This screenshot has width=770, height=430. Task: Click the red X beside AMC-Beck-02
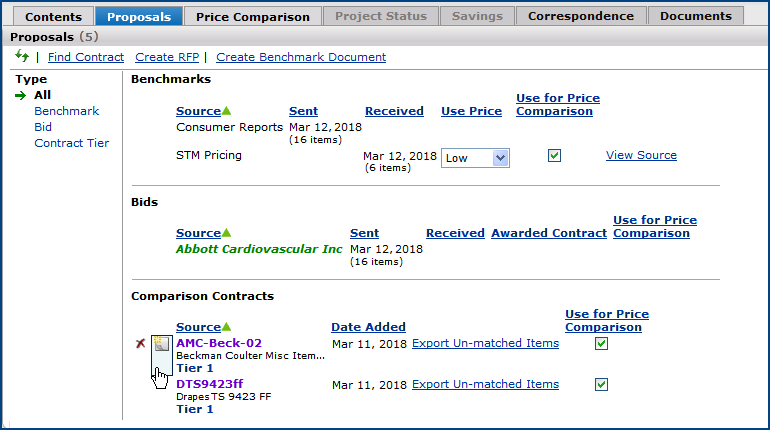(x=141, y=344)
